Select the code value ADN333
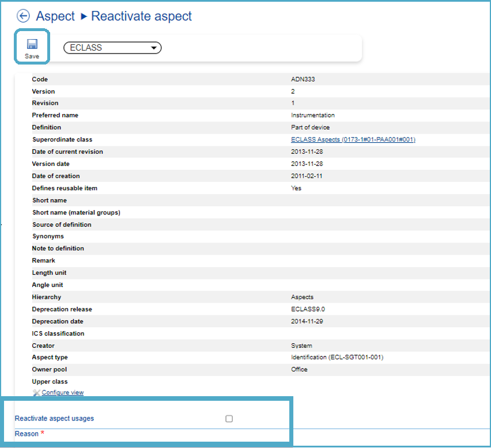This screenshot has width=491, height=448. (302, 79)
